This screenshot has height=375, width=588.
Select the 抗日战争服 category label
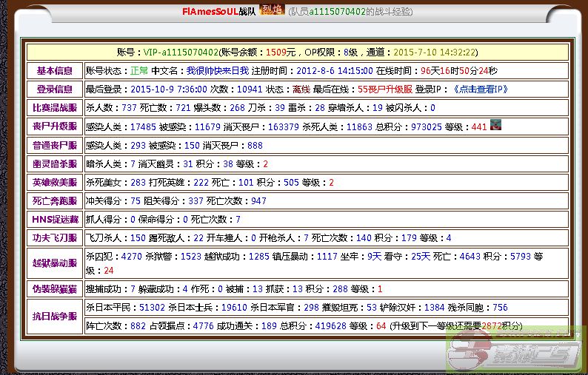click(55, 316)
